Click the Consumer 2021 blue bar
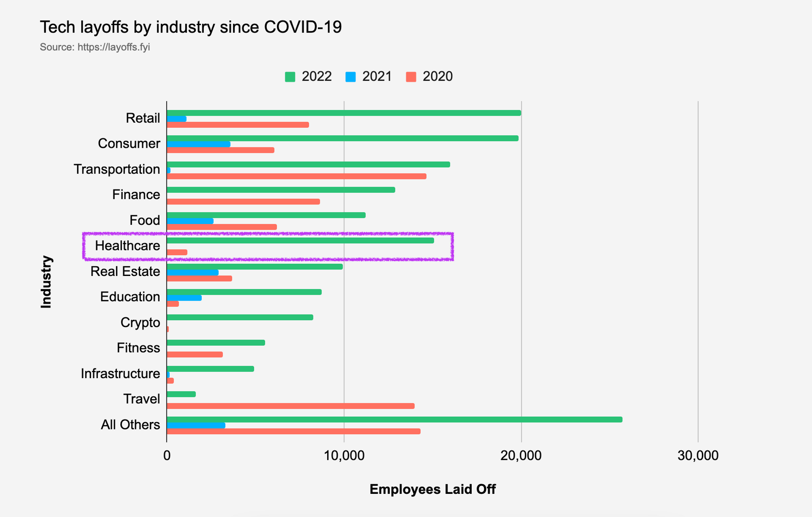Viewport: 812px width, 517px height. [x=199, y=144]
